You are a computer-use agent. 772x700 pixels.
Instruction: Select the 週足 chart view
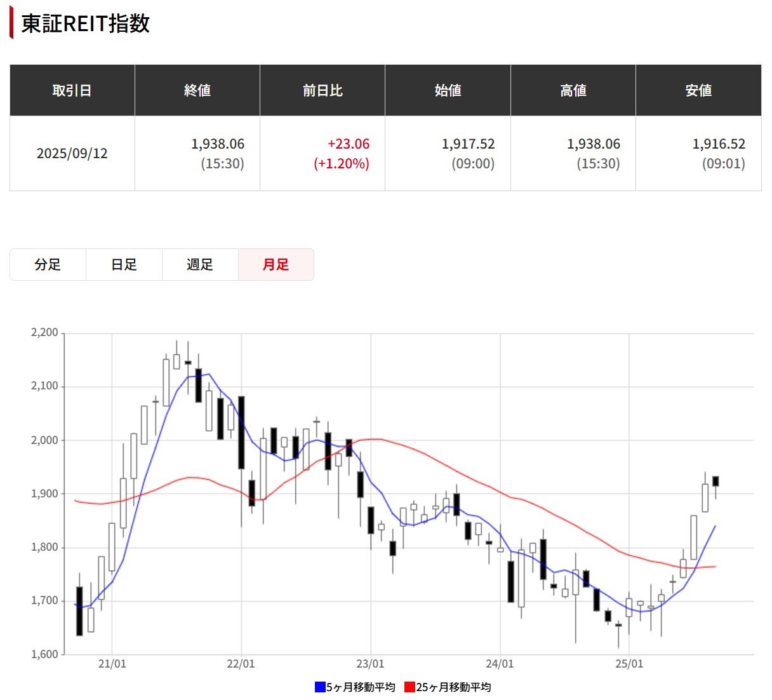point(200,264)
